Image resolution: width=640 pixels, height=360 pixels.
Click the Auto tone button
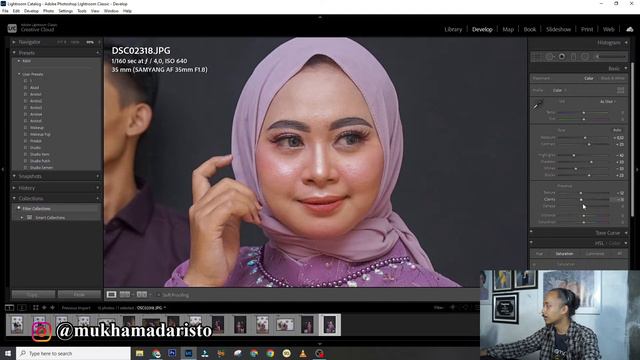click(618, 130)
